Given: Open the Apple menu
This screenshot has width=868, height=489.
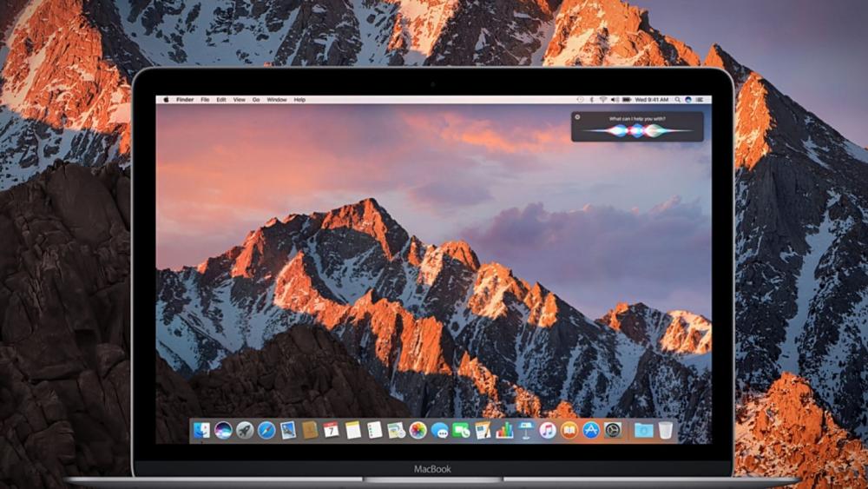Looking at the screenshot, I should 166,100.
